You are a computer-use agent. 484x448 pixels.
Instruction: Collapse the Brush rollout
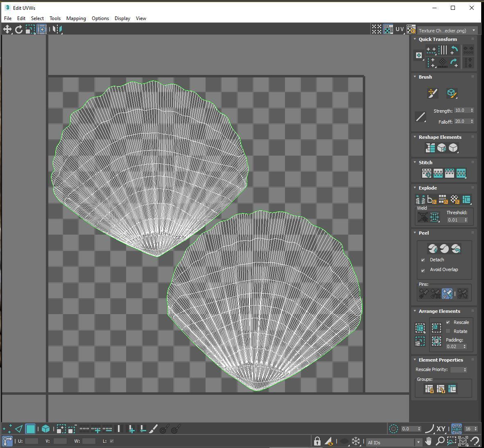tap(415, 77)
